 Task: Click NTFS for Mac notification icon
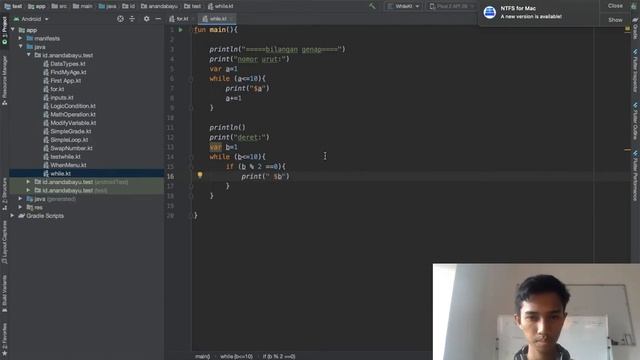tap(489, 12)
